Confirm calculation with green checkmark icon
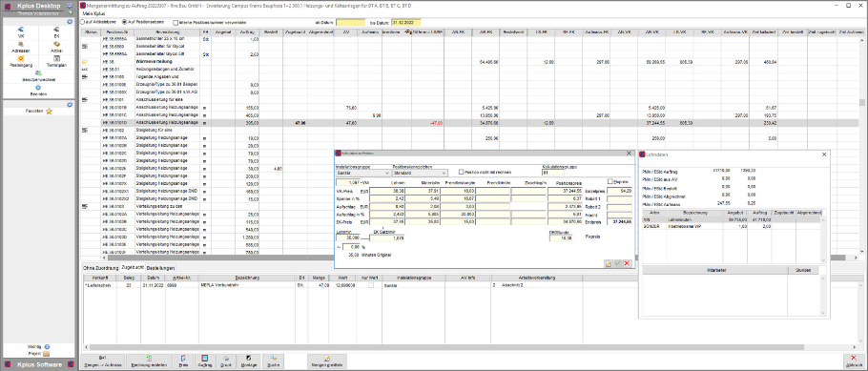 [x=618, y=263]
